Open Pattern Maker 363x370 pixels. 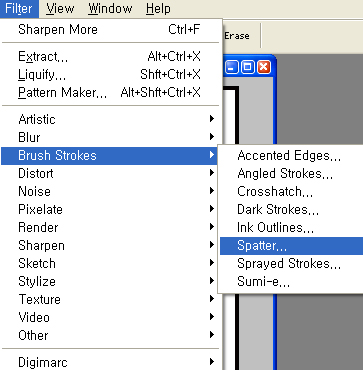point(109,93)
